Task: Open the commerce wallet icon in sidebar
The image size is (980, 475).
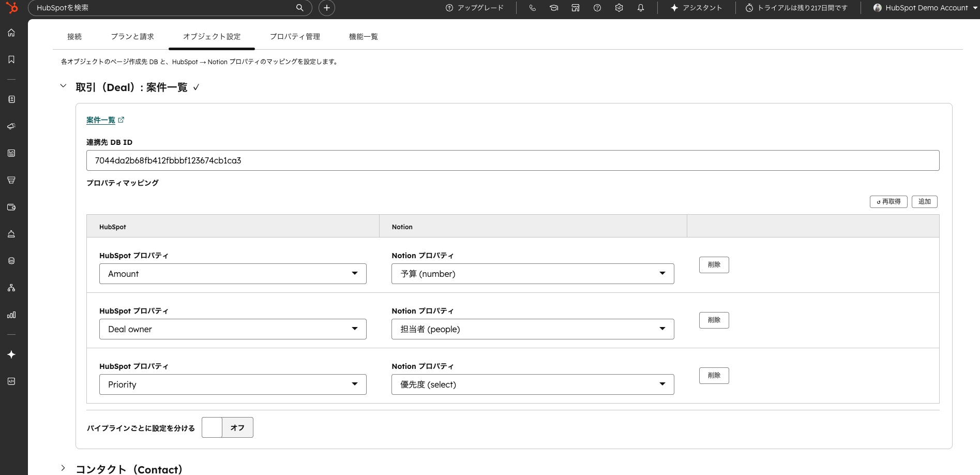Action: 11,207
